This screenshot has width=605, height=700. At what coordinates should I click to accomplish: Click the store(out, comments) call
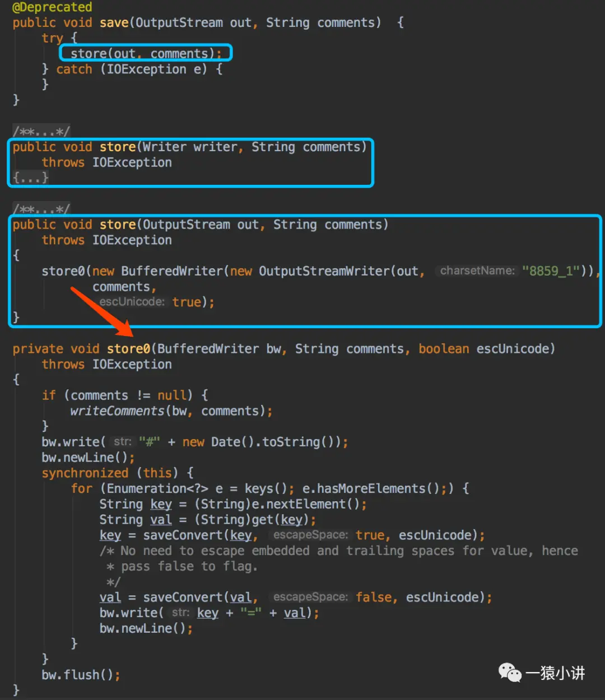tap(146, 54)
